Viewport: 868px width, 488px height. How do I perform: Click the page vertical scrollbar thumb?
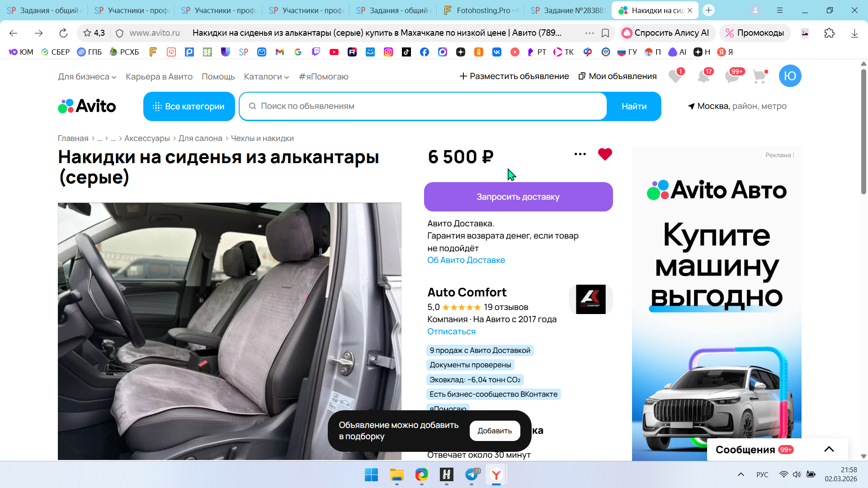(x=863, y=131)
